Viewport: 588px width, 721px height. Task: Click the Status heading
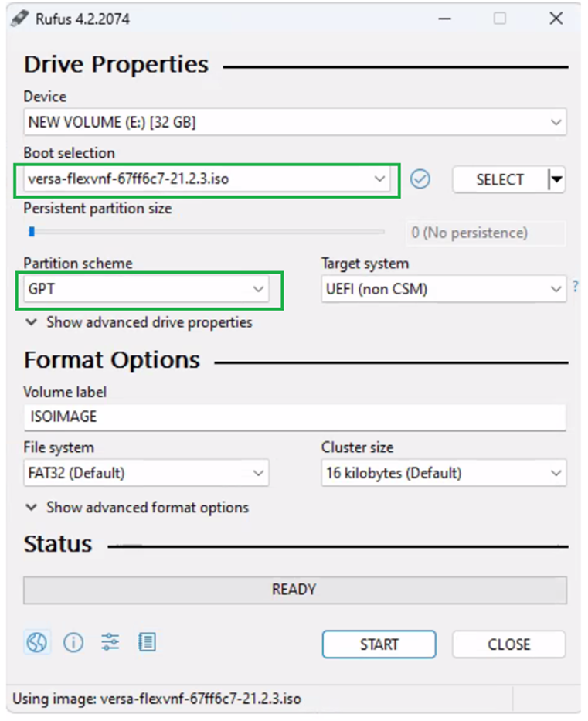[58, 544]
